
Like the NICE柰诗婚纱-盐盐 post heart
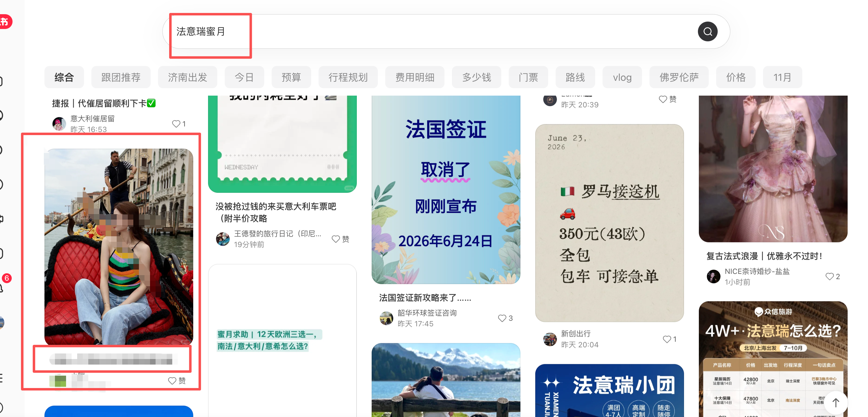(830, 276)
